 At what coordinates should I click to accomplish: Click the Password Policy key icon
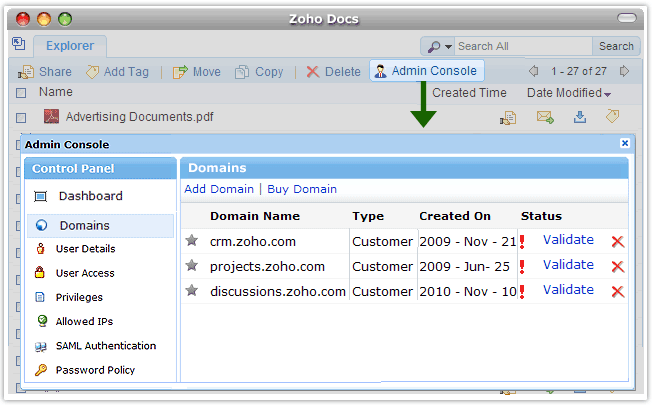pyautogui.click(x=41, y=370)
